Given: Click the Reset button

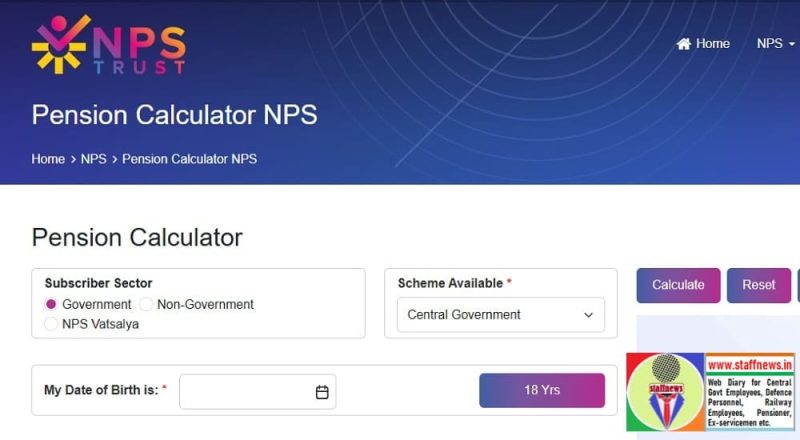Looking at the screenshot, I should coord(758,285).
